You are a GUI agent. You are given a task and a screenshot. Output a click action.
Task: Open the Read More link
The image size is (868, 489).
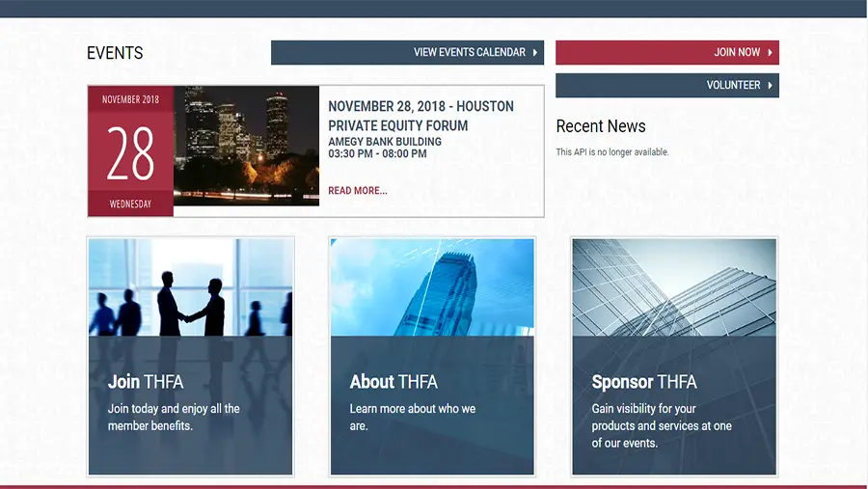pos(358,191)
